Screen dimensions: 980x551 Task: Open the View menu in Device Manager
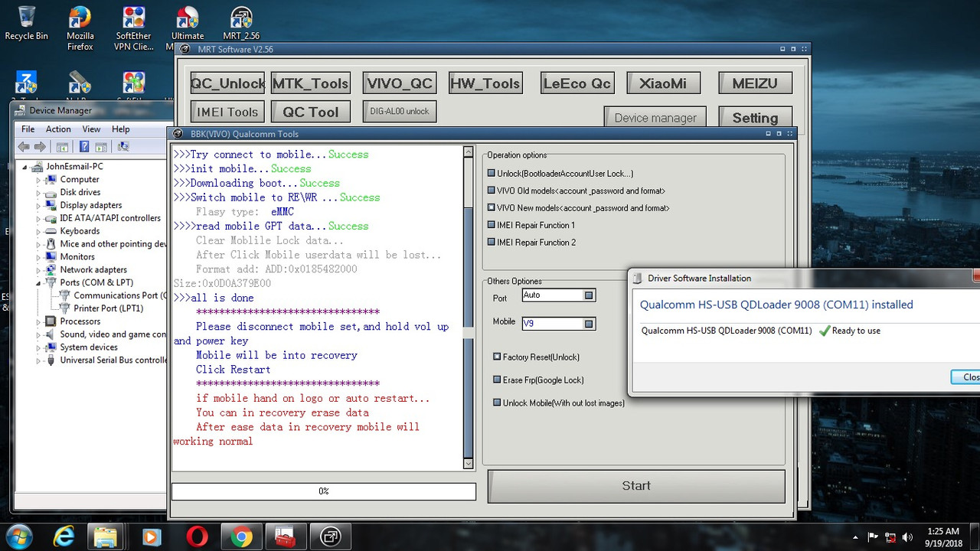91,129
